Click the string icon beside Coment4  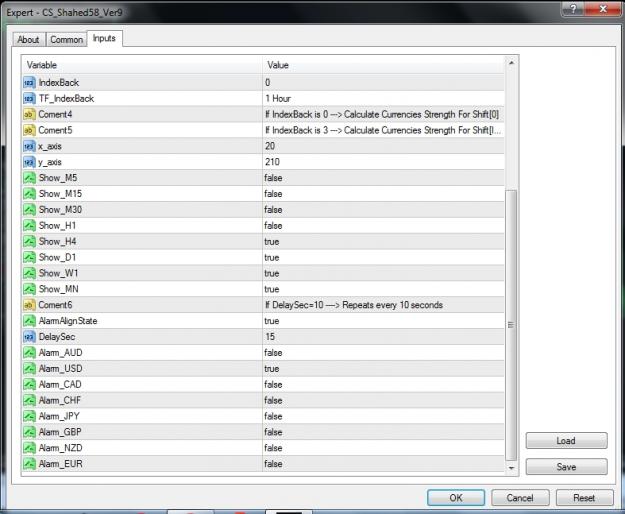point(29,114)
